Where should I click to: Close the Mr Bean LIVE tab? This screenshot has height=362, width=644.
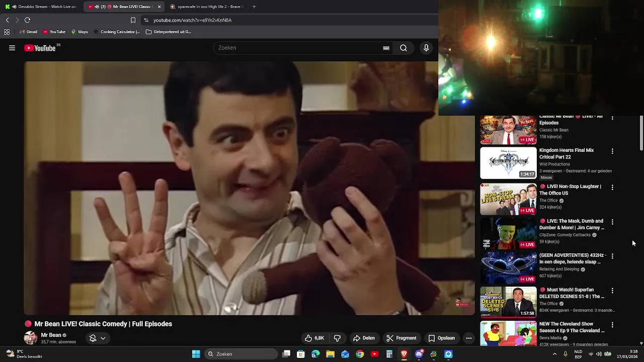(159, 7)
